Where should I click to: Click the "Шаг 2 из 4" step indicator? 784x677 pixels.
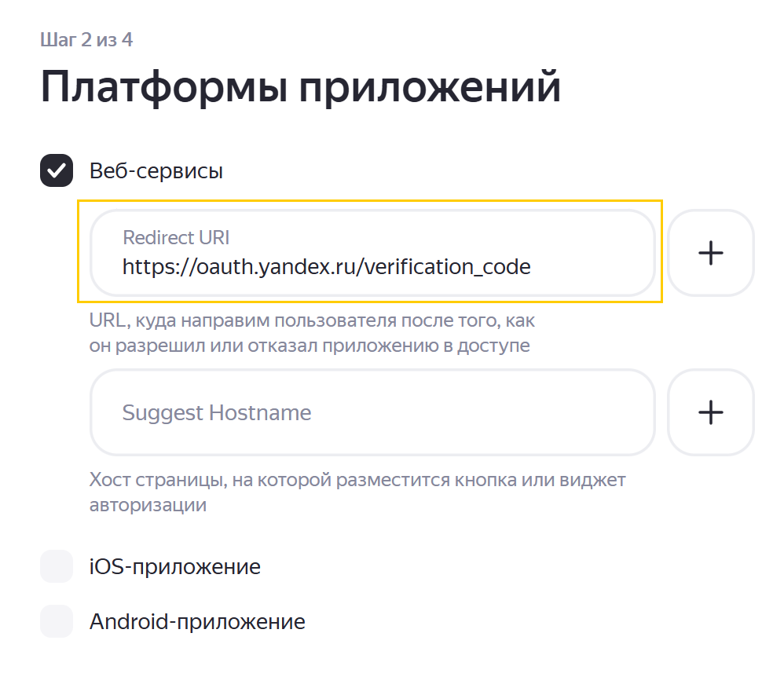(86, 40)
